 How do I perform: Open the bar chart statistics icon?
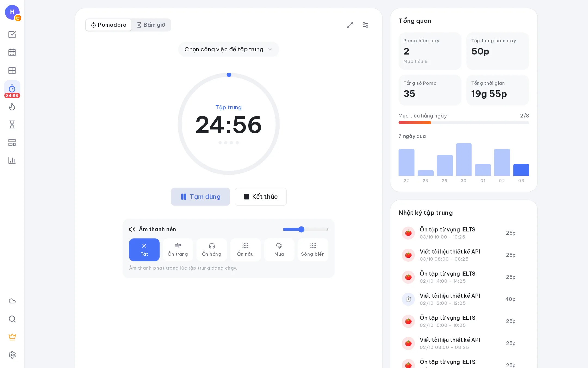click(12, 161)
